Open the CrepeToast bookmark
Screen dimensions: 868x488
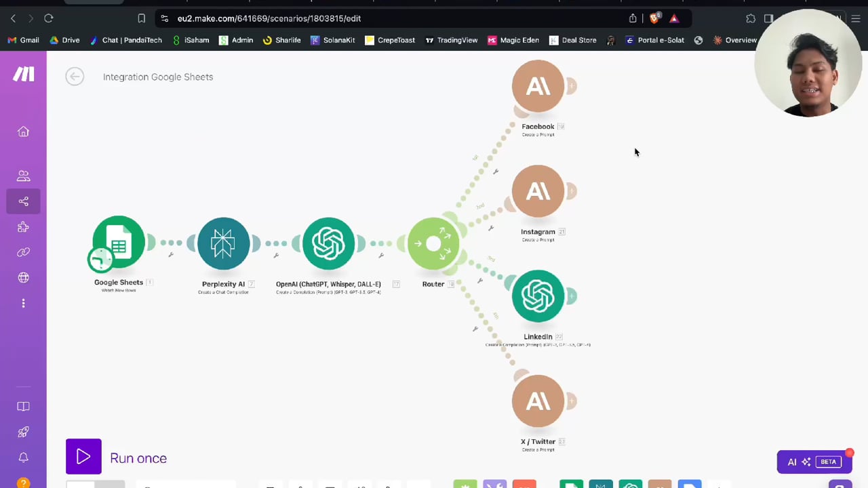[390, 40]
